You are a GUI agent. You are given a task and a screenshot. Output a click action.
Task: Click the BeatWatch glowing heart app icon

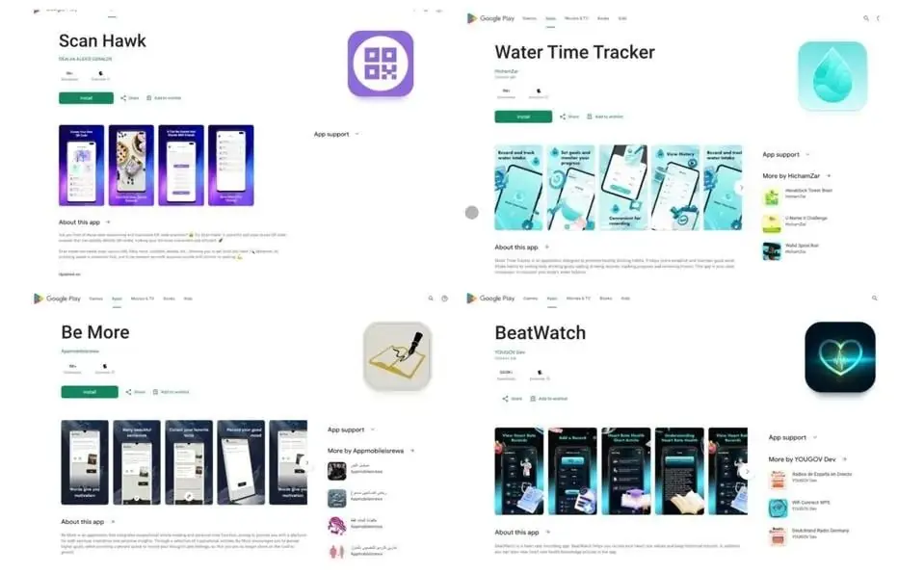[x=840, y=357]
